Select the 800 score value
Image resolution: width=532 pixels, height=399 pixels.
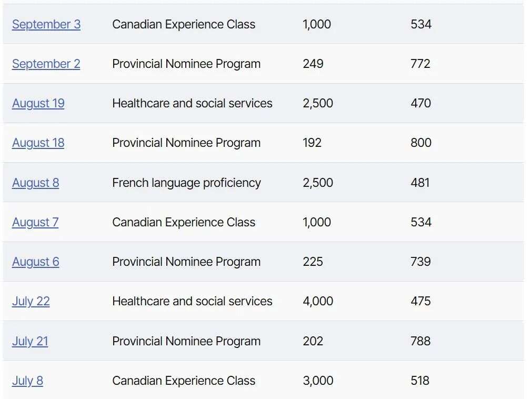pos(421,143)
